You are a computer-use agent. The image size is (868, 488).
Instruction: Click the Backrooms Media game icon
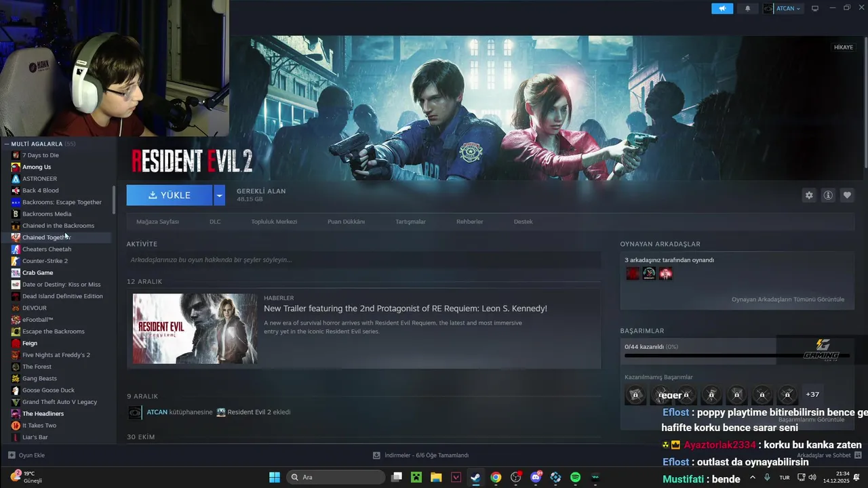click(x=16, y=213)
